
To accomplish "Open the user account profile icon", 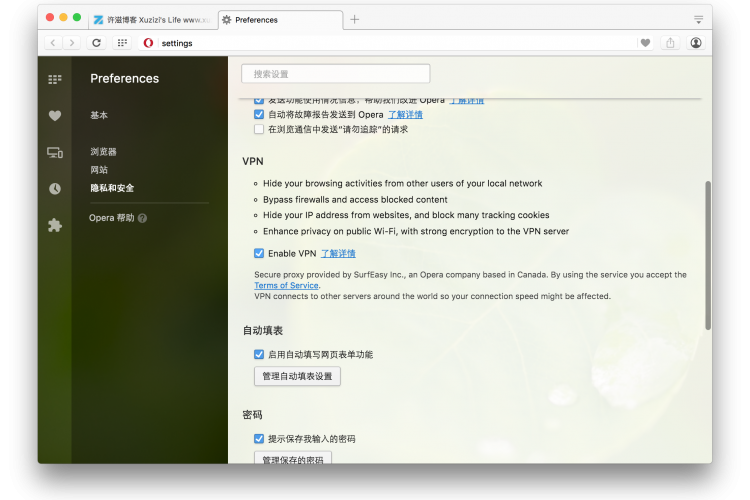I will tap(696, 43).
